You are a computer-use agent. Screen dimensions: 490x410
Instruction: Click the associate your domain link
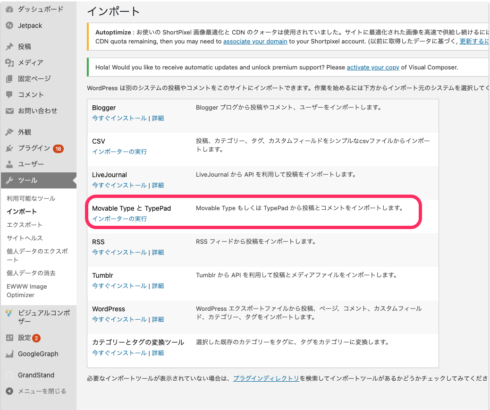255,42
